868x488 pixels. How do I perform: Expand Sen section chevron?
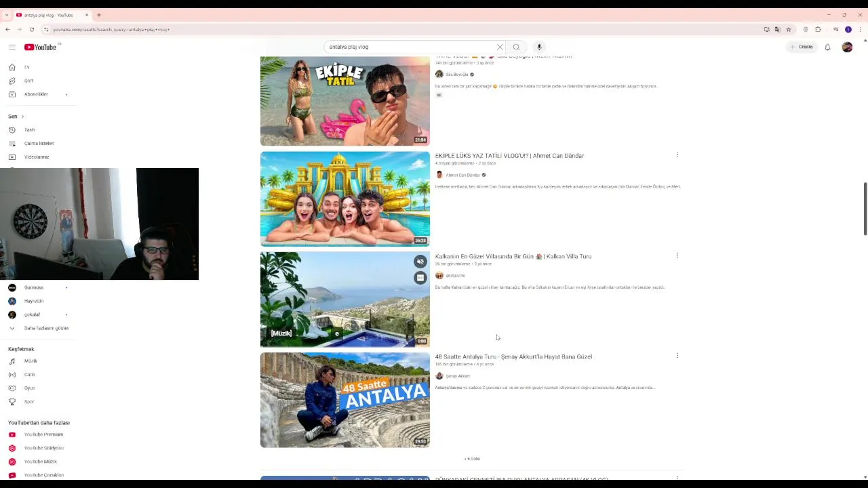coord(22,117)
